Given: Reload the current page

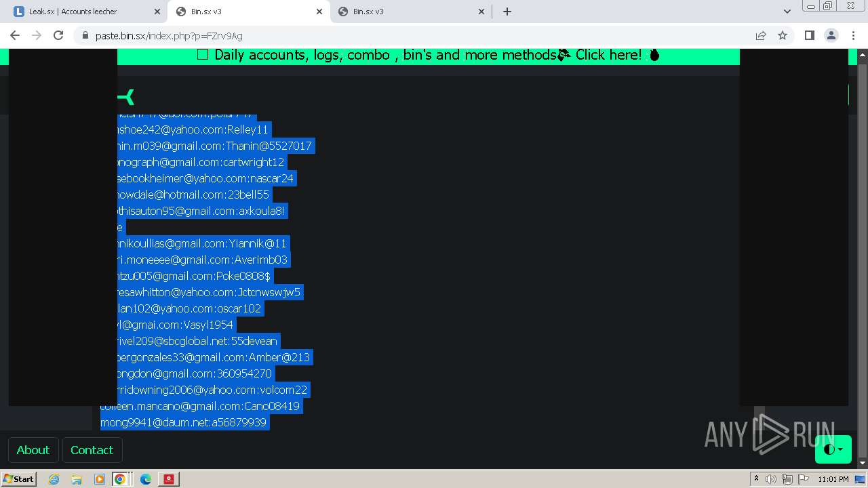Looking at the screenshot, I should click(58, 35).
